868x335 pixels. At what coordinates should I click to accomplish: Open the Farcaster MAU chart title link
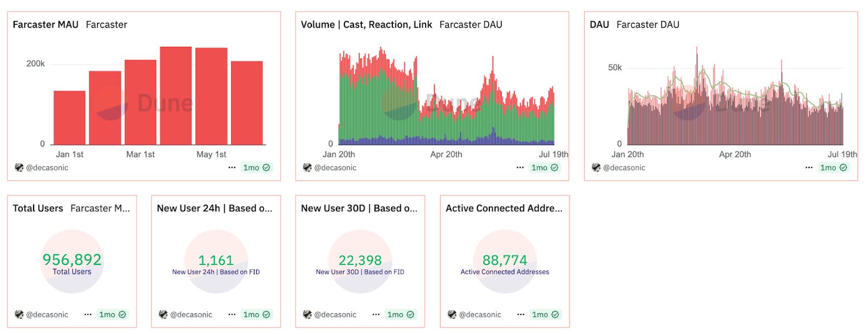point(46,25)
